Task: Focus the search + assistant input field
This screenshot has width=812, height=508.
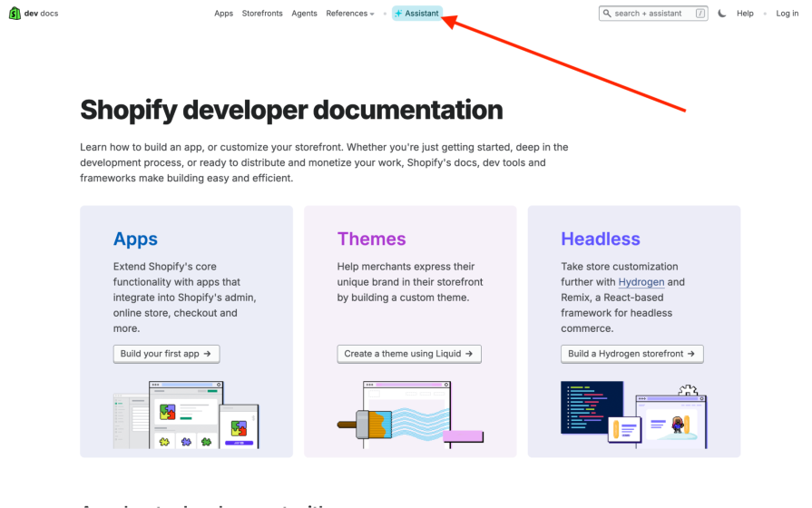Action: [653, 14]
